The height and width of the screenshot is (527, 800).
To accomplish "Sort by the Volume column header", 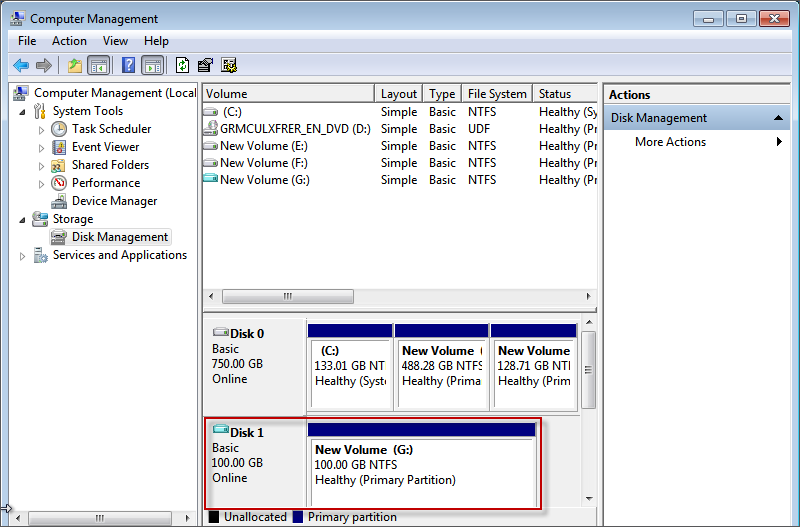I will coord(289,94).
